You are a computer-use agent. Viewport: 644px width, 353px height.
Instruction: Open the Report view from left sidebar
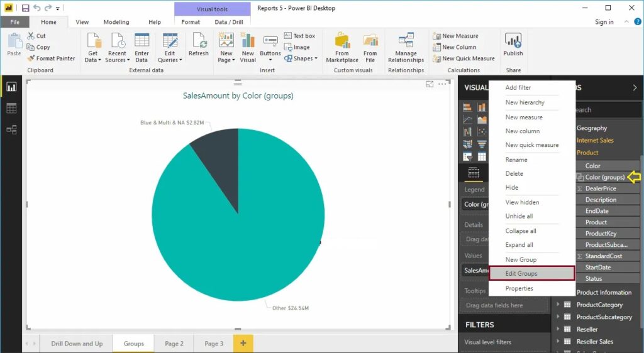tap(11, 87)
